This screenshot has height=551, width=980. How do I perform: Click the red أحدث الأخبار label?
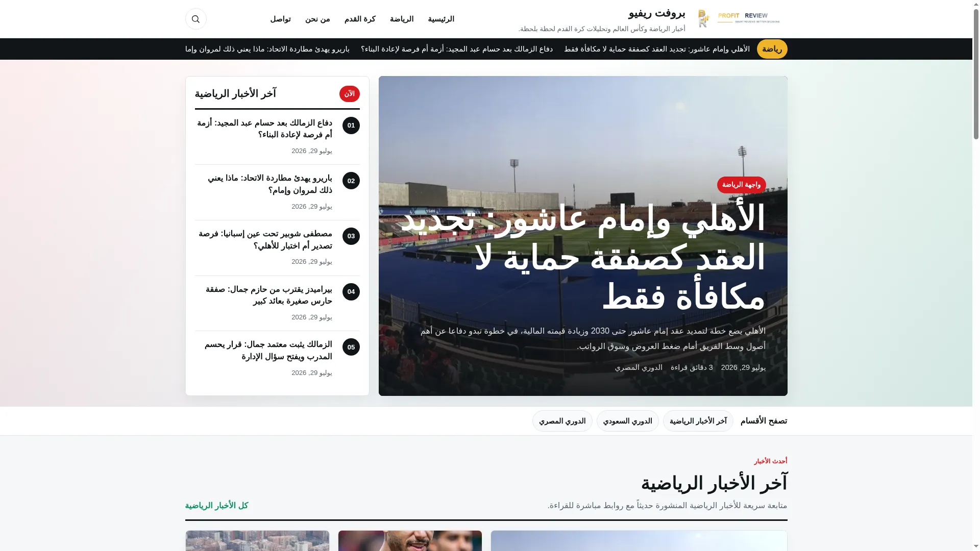[770, 461]
